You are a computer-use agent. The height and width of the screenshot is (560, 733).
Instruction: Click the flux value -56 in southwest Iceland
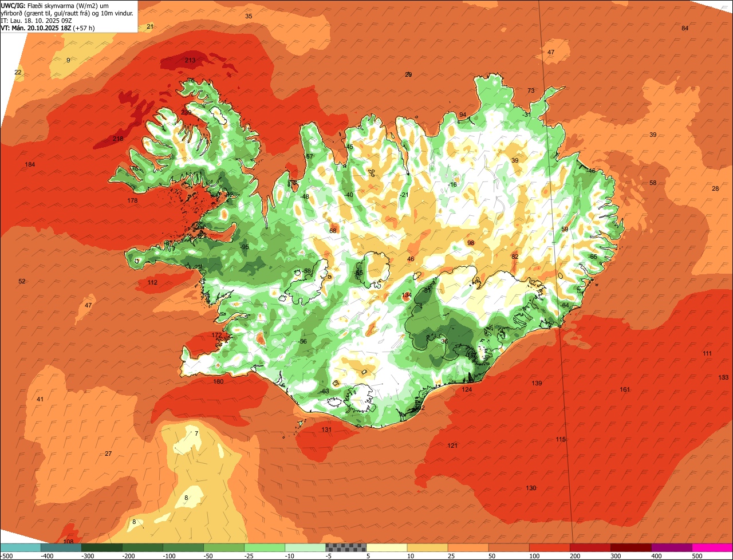pyautogui.click(x=302, y=341)
